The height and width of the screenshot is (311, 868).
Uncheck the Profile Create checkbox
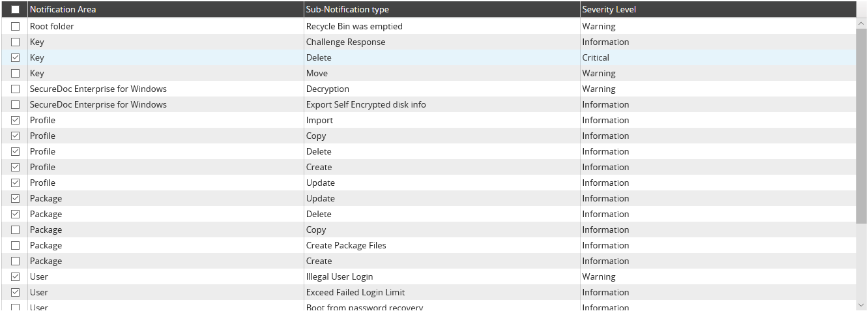[16, 168]
